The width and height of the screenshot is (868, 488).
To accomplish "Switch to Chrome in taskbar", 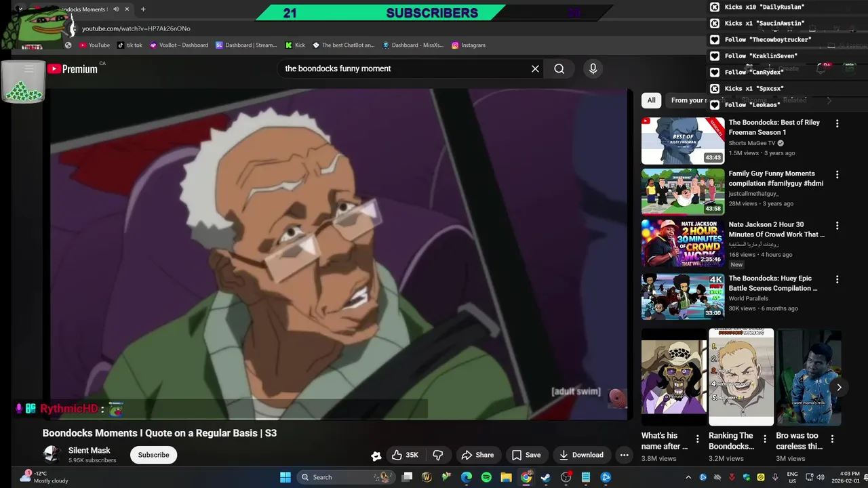I will point(526,477).
